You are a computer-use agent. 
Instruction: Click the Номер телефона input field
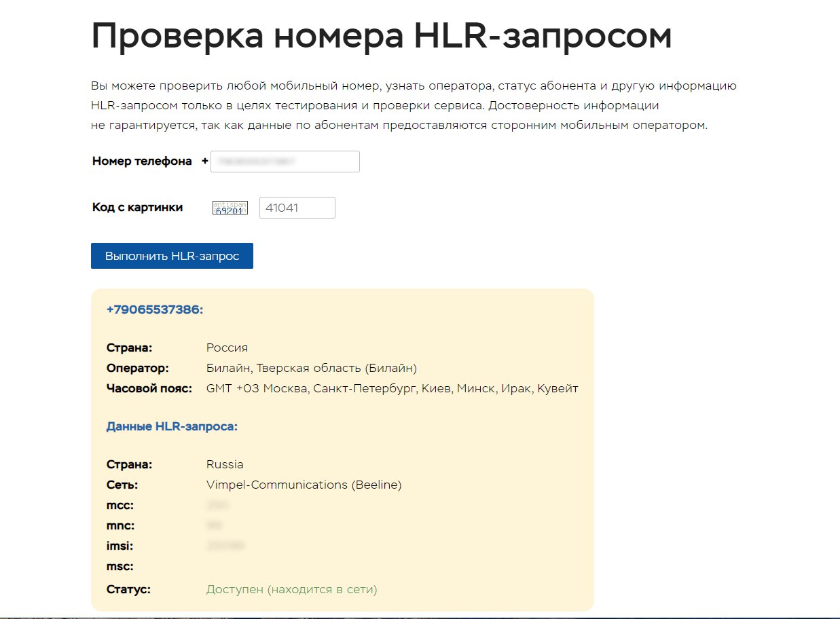285,161
